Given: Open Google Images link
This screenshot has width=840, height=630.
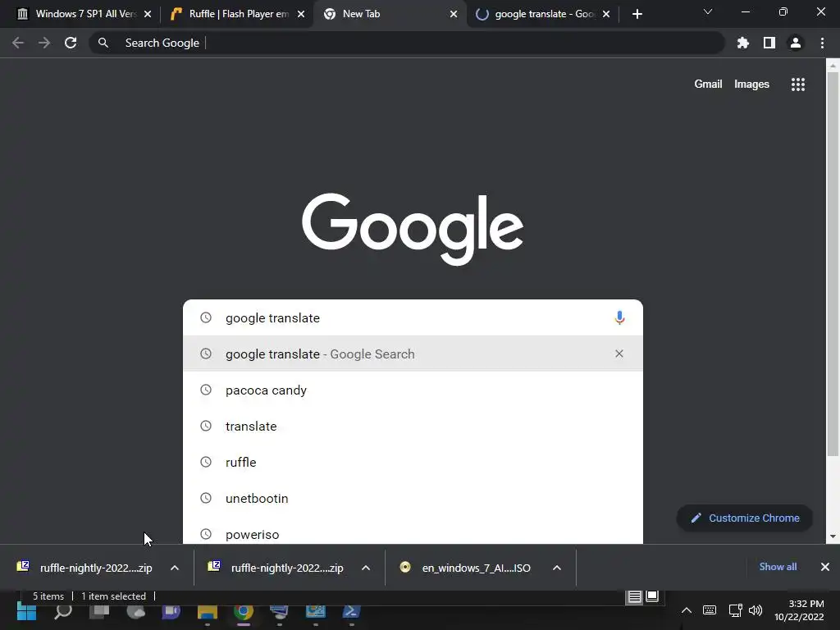Looking at the screenshot, I should click(x=751, y=84).
